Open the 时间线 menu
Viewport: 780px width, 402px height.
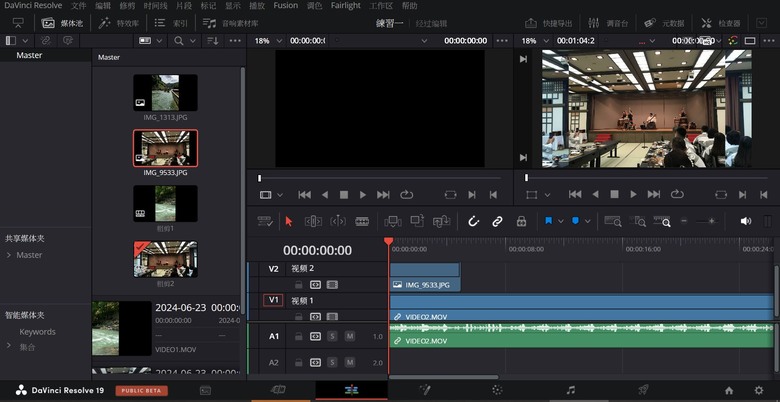click(155, 6)
